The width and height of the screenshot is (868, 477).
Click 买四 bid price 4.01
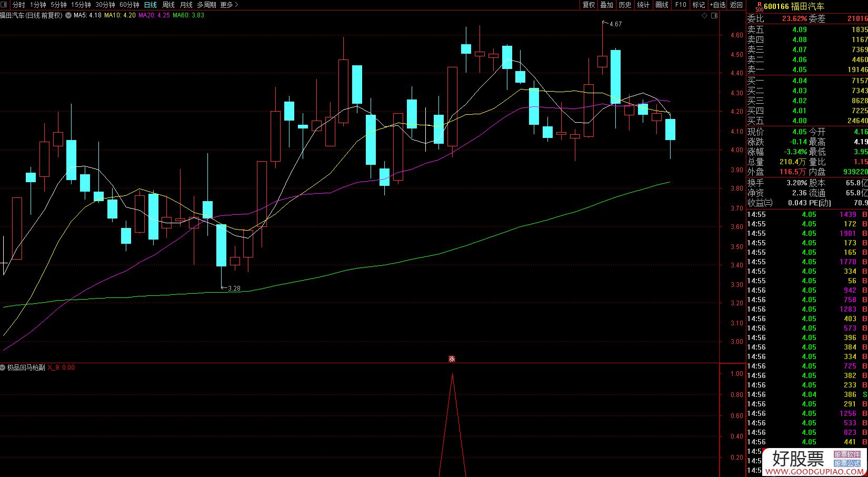coord(799,111)
